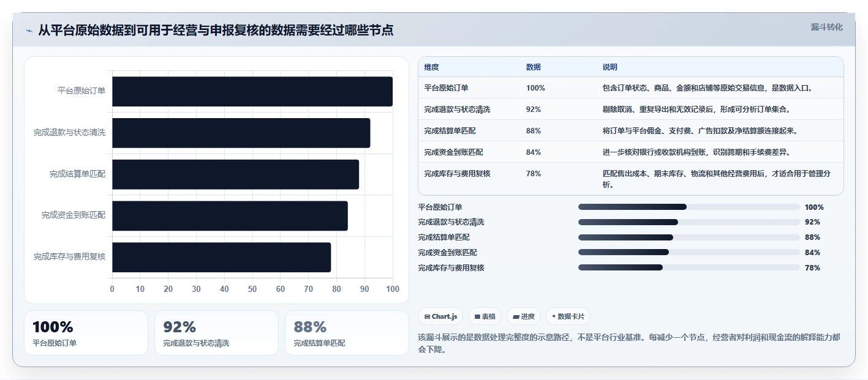Open the 88% 完成结算单匹配 data card
868x380 pixels.
pyautogui.click(x=347, y=333)
